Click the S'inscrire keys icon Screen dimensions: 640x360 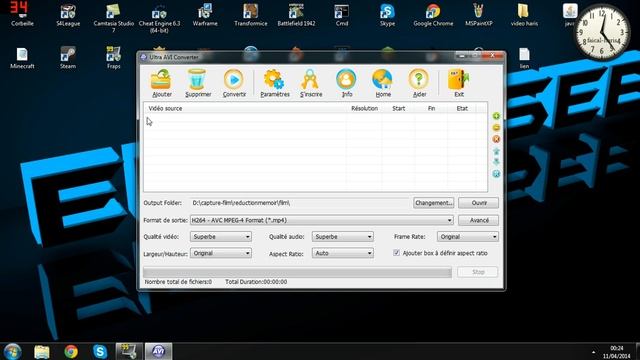[311, 83]
